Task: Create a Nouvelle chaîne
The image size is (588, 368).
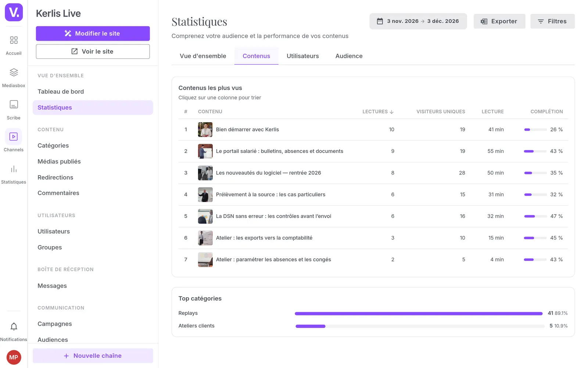Action: point(93,356)
